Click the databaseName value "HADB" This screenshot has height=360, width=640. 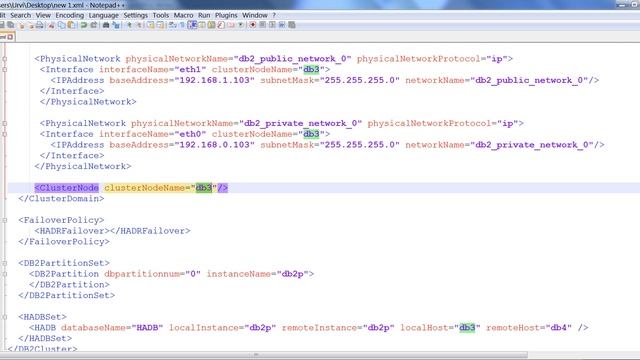click(x=147, y=328)
